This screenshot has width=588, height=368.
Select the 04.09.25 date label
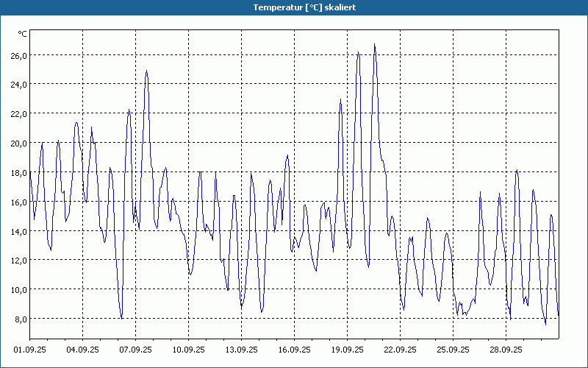(83, 350)
